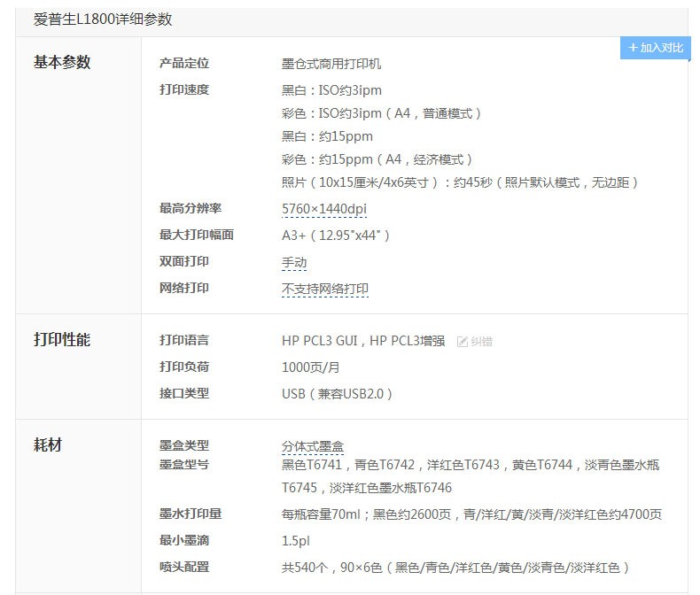
Task: Select the HP PCL3 GUI，HP PCL3增强 value
Action: pos(363,341)
